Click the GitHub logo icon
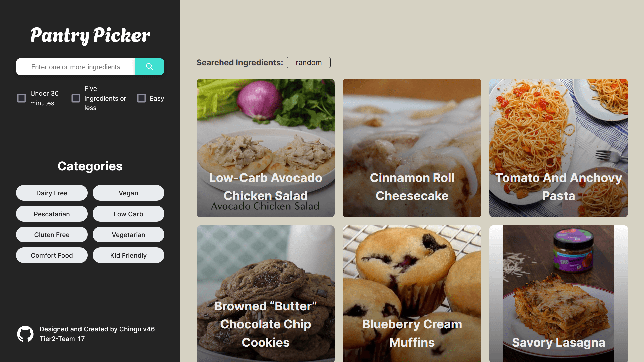Image resolution: width=644 pixels, height=362 pixels. click(x=25, y=334)
